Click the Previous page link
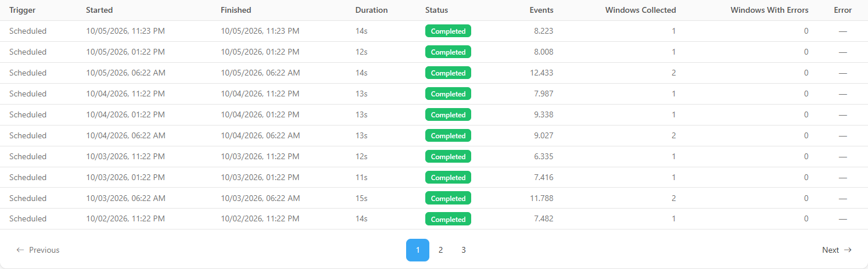 click(x=38, y=250)
